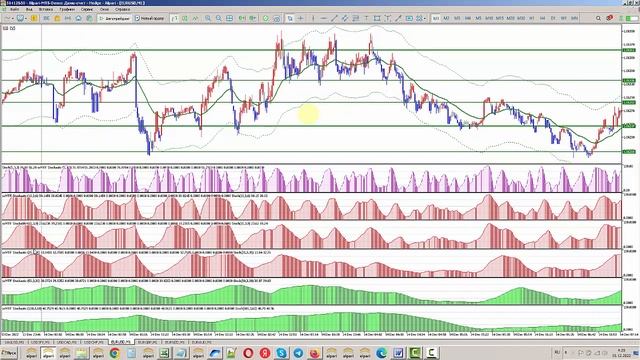The width and height of the screenshot is (640, 360).
Task: Expand the graphical objects dropdown
Action: (x=424, y=18)
